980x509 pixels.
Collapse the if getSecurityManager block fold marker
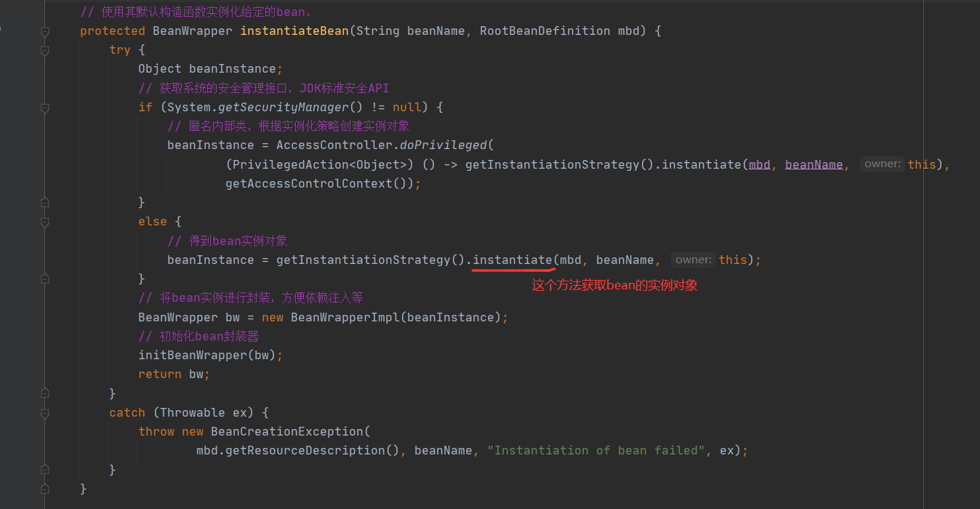point(45,108)
